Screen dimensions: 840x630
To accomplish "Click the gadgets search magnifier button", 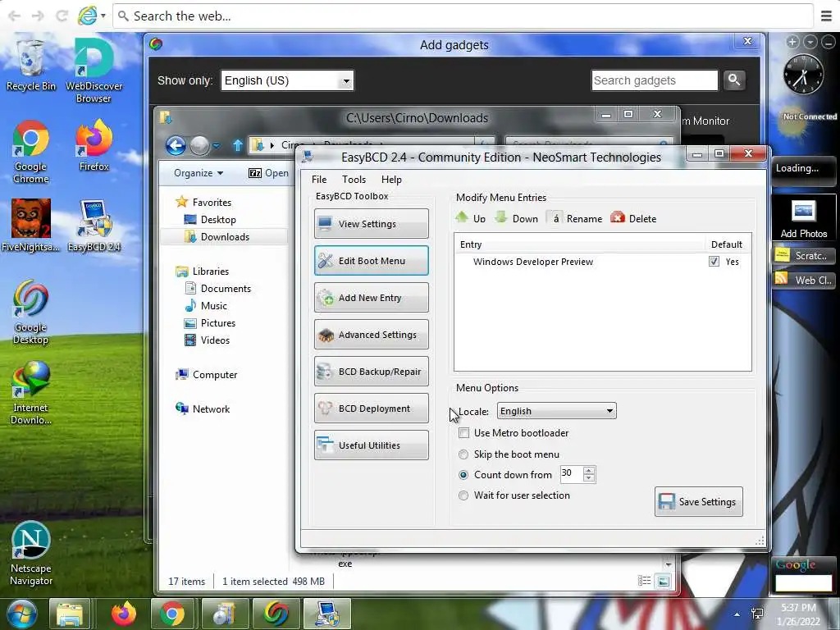I will 734,80.
